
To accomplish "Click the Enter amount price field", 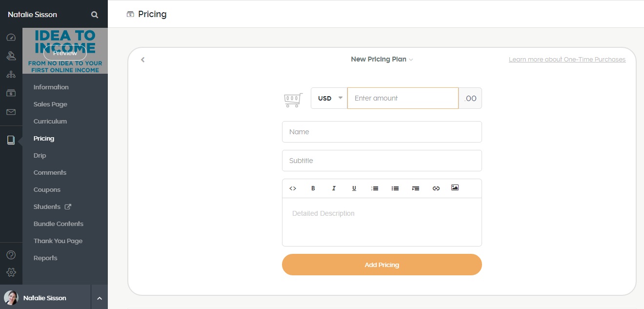I will click(403, 98).
